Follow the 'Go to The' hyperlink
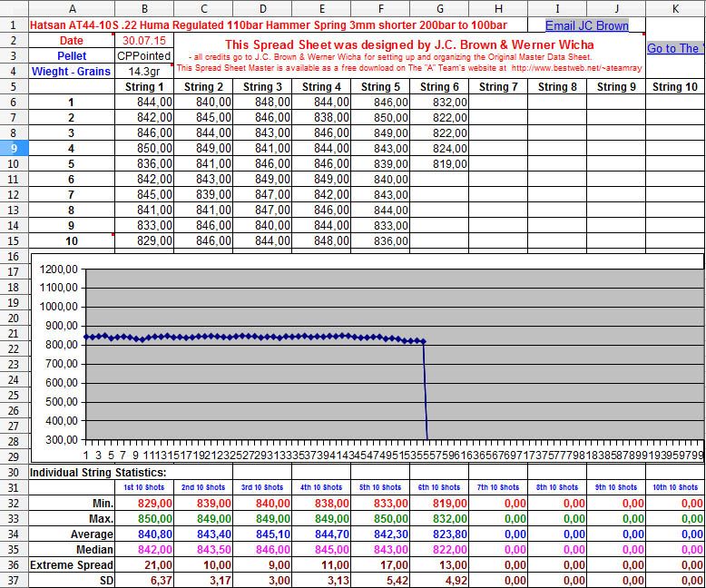The image size is (706, 588). tap(675, 48)
